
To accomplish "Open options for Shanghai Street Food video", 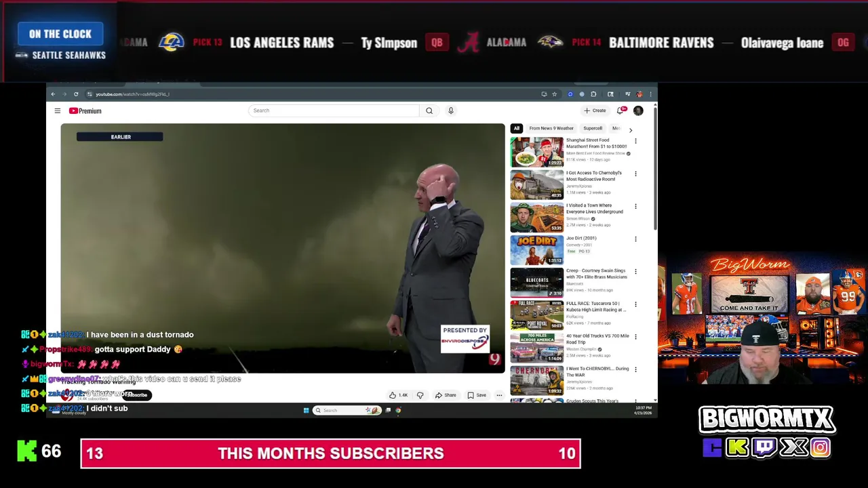I will (635, 141).
